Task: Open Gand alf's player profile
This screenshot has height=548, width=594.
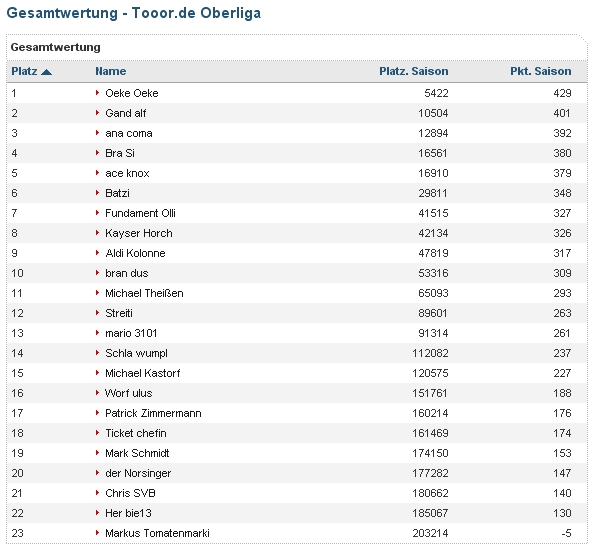Action: (125, 113)
